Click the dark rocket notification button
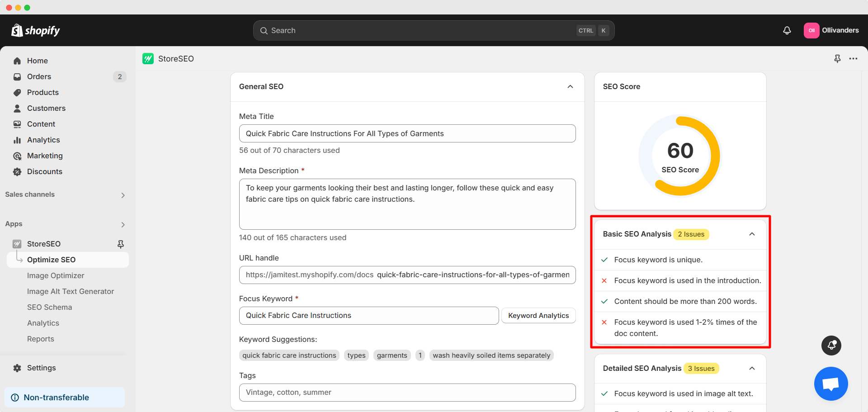The width and height of the screenshot is (868, 412). (x=831, y=346)
